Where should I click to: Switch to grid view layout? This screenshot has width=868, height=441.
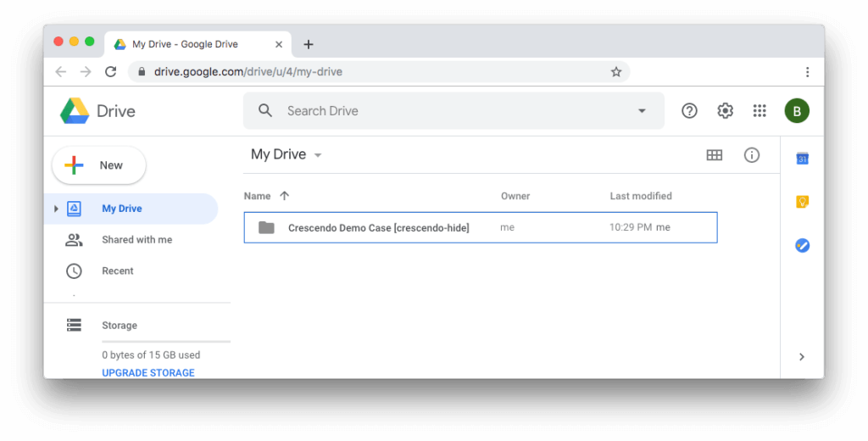(714, 155)
